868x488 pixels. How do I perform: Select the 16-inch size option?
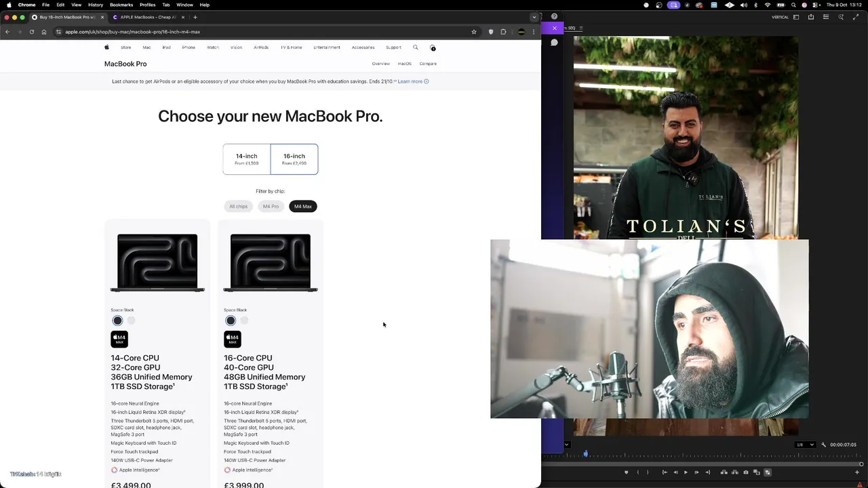click(294, 159)
